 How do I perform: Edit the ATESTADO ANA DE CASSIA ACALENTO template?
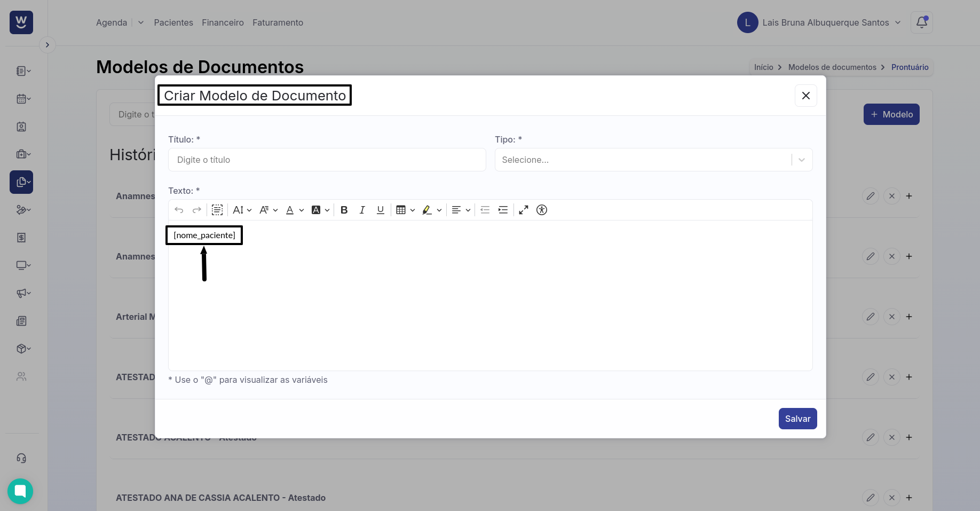[x=871, y=498]
